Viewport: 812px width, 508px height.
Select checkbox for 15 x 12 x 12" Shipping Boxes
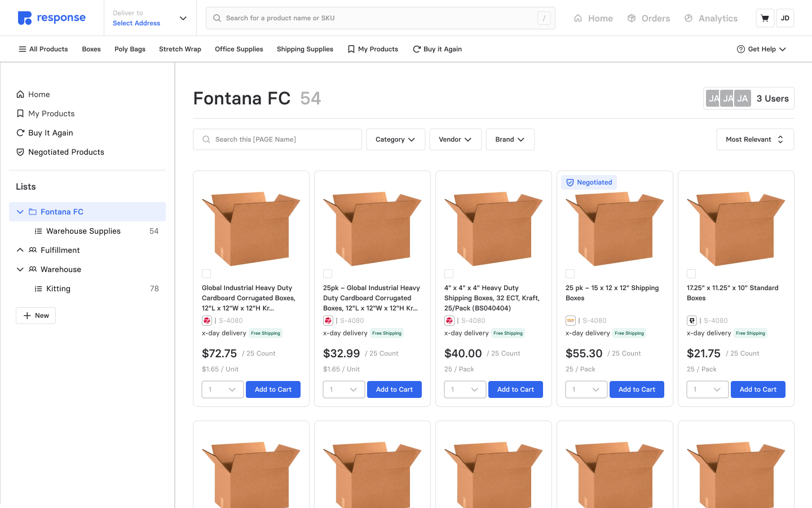(570, 274)
